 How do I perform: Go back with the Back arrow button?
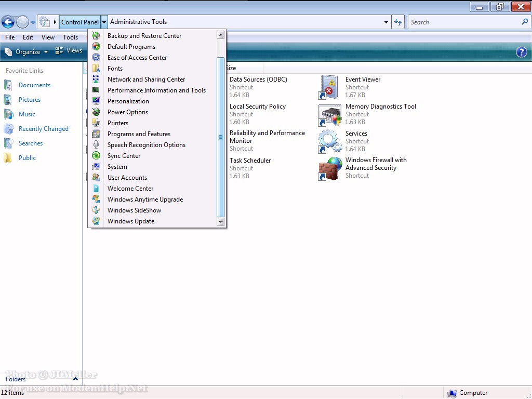8,22
